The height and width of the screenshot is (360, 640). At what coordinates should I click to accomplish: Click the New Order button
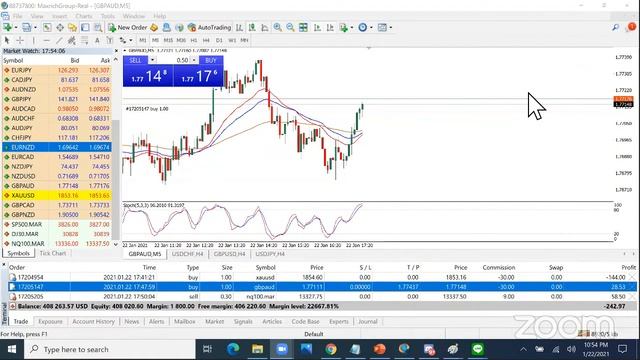tap(128, 27)
